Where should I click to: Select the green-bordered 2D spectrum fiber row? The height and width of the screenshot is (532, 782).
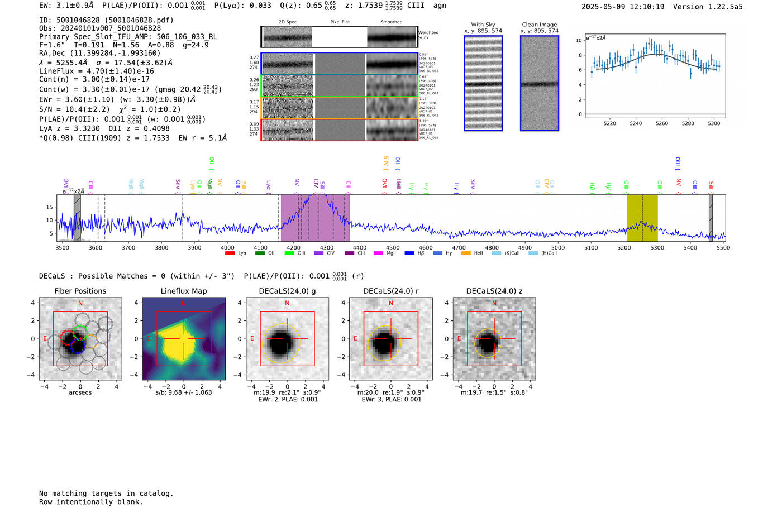[340, 86]
